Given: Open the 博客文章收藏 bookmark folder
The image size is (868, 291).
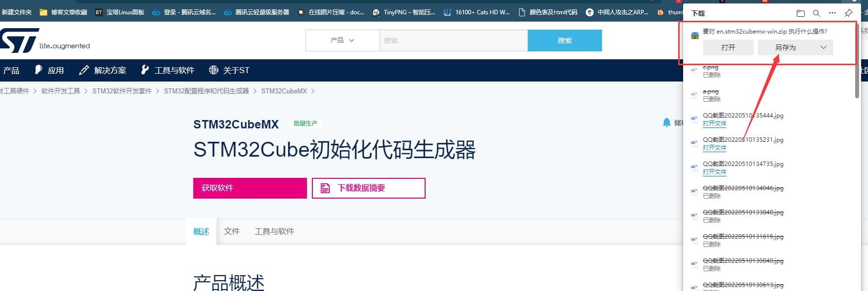Looking at the screenshot, I should pyautogui.click(x=63, y=12).
